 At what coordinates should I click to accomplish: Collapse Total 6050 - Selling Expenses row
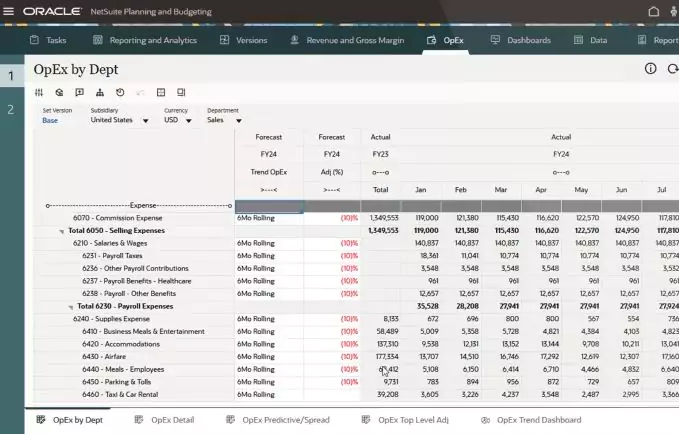point(61,231)
